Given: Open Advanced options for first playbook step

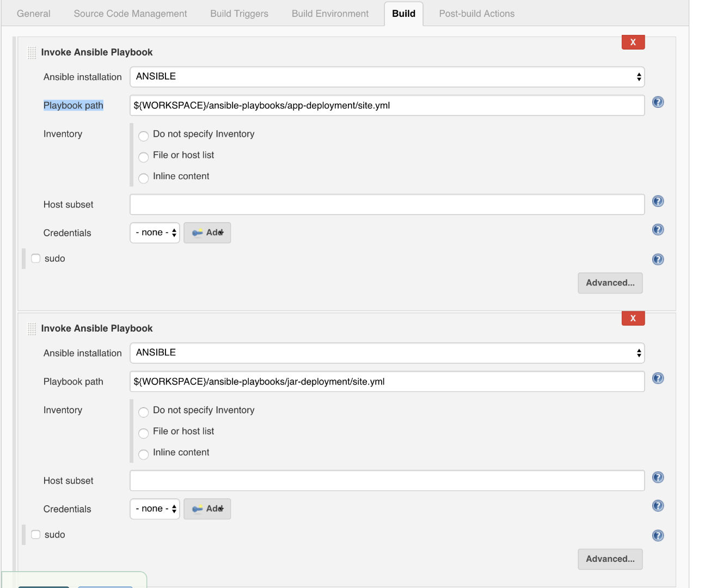Looking at the screenshot, I should [x=610, y=283].
